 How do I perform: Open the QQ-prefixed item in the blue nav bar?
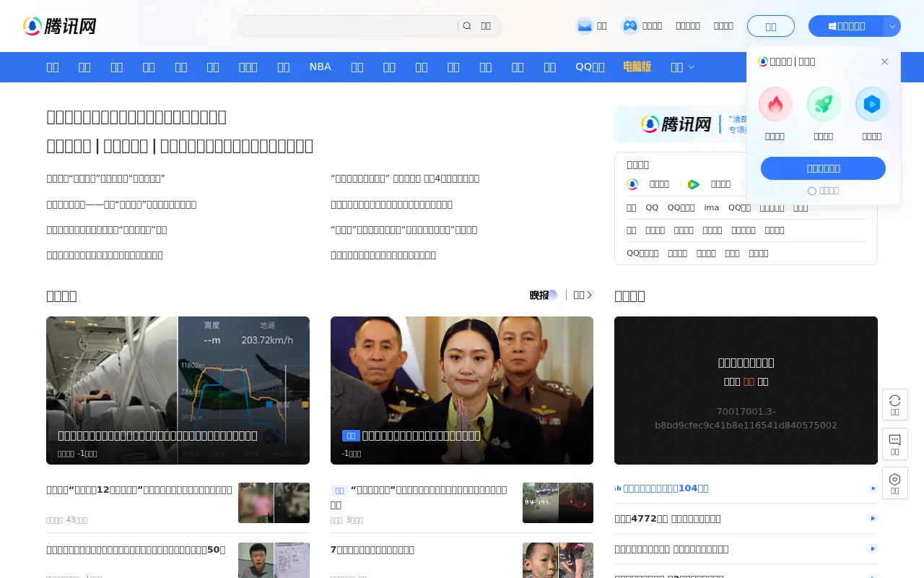pyautogui.click(x=590, y=67)
